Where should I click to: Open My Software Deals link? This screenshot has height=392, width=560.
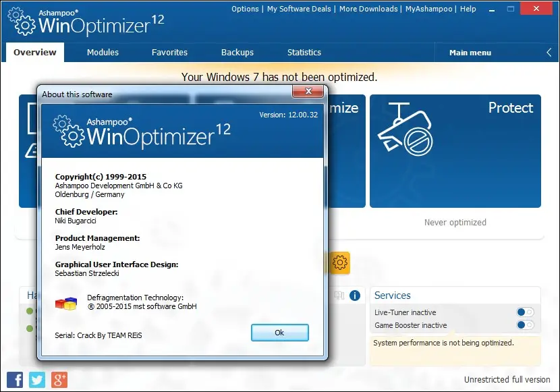click(x=299, y=9)
